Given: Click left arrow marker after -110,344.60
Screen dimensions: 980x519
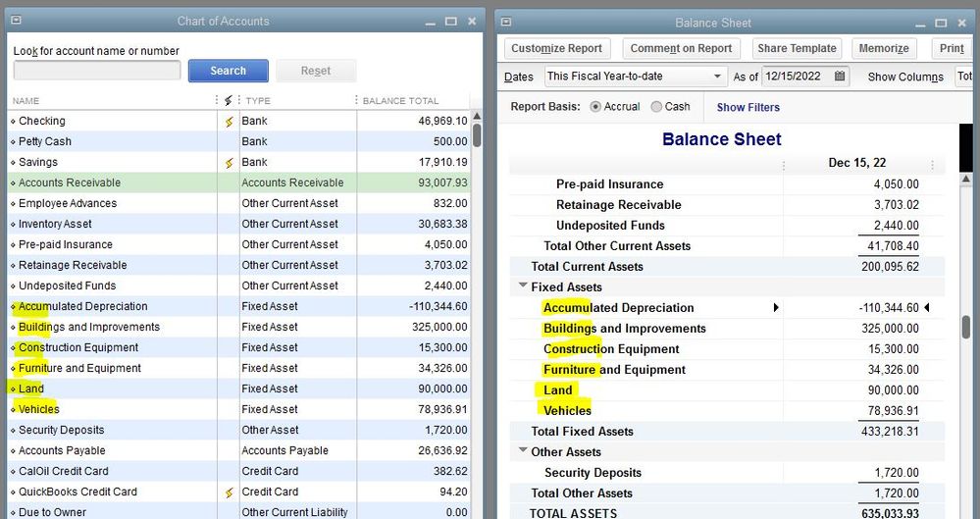Looking at the screenshot, I should 926,308.
